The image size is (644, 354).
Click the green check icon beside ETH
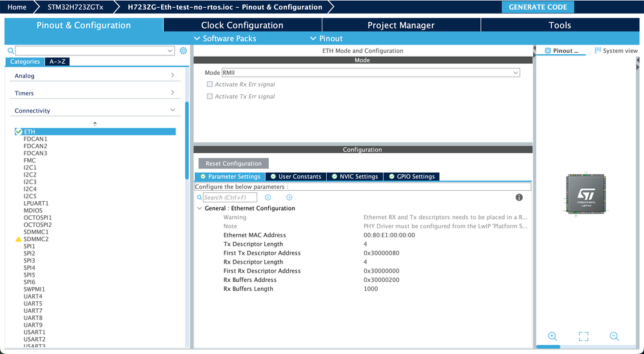(x=19, y=132)
